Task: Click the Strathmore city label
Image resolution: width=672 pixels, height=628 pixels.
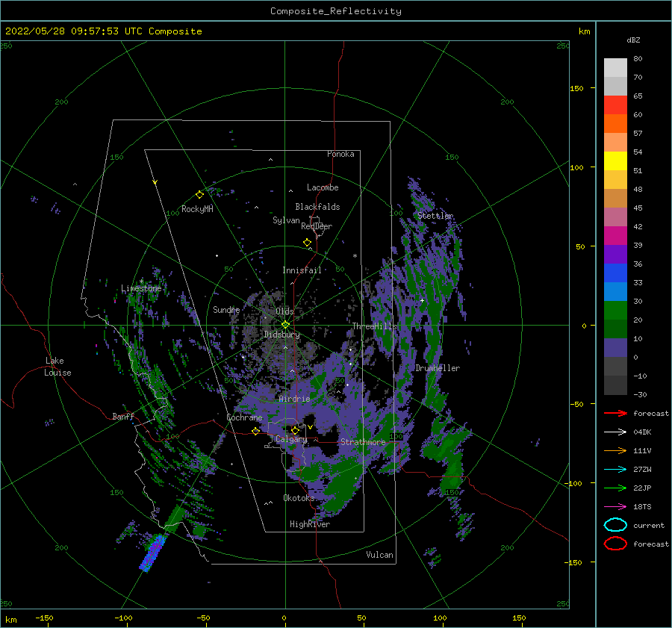Action: point(363,442)
